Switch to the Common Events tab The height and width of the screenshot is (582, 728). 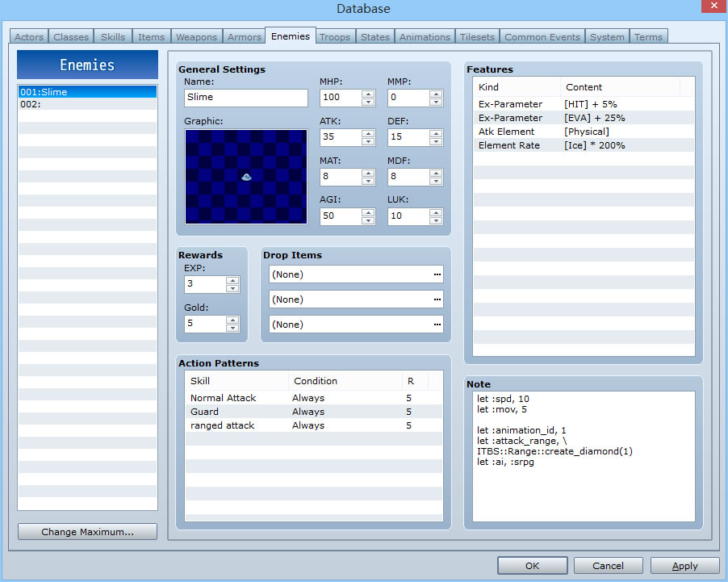(x=542, y=36)
